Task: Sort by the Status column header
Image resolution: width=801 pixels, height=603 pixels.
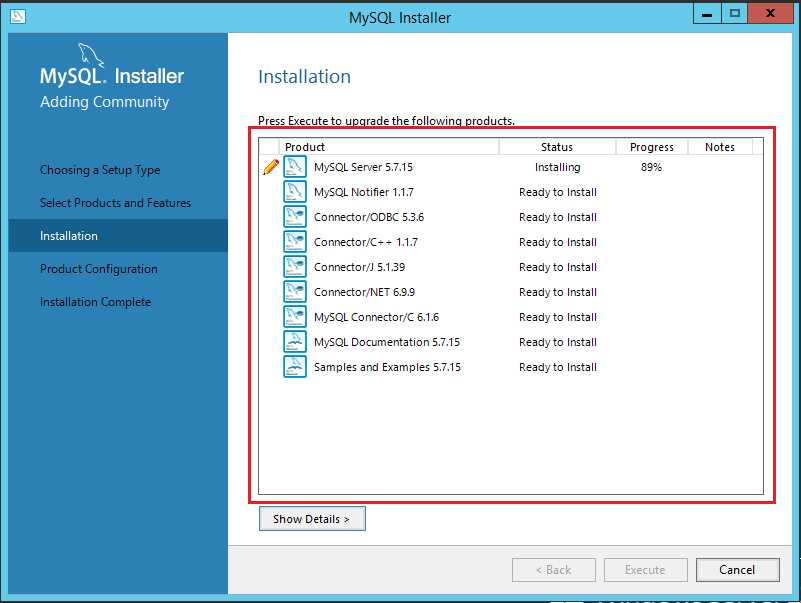Action: click(557, 147)
